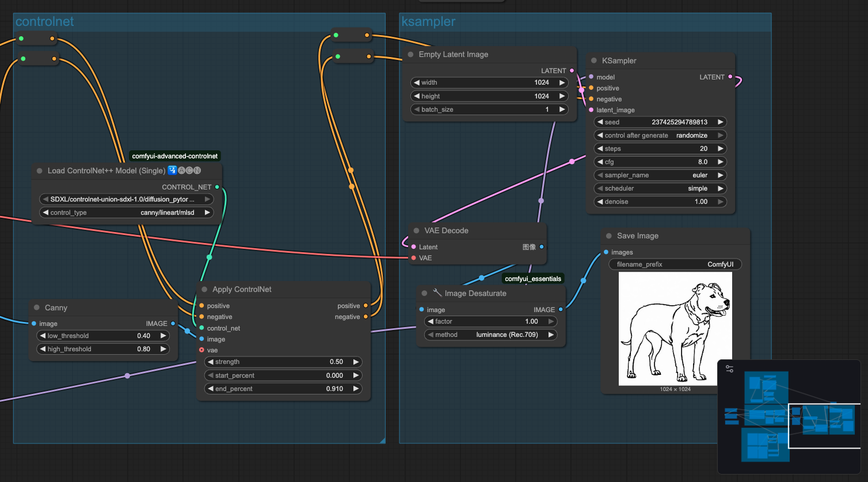
Task: Increase steps value with right arrow
Action: click(720, 149)
